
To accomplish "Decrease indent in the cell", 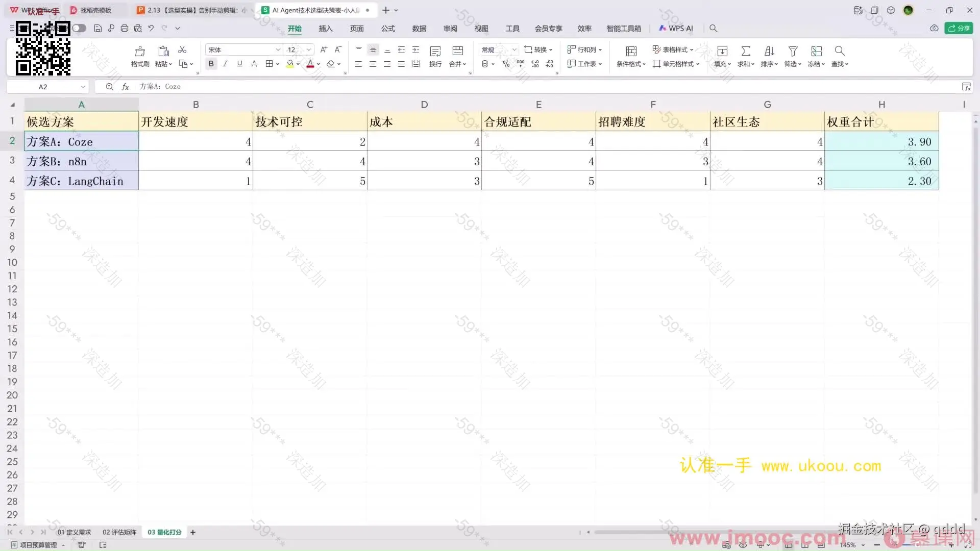I will 402,49.
